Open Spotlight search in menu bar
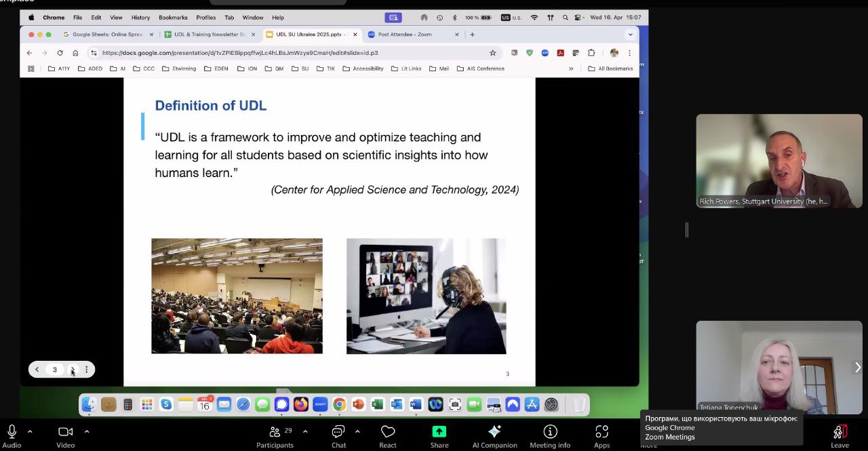The height and width of the screenshot is (451, 868). pos(565,18)
